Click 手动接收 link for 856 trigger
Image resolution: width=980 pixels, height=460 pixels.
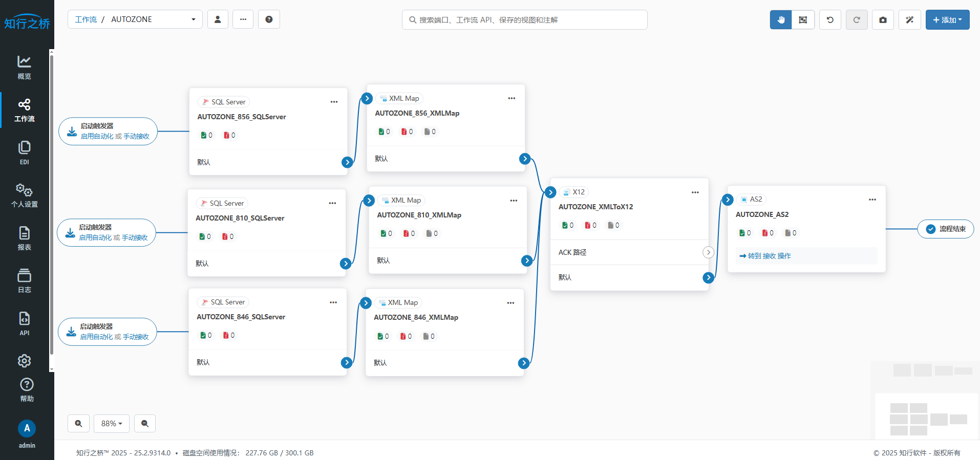(x=136, y=136)
